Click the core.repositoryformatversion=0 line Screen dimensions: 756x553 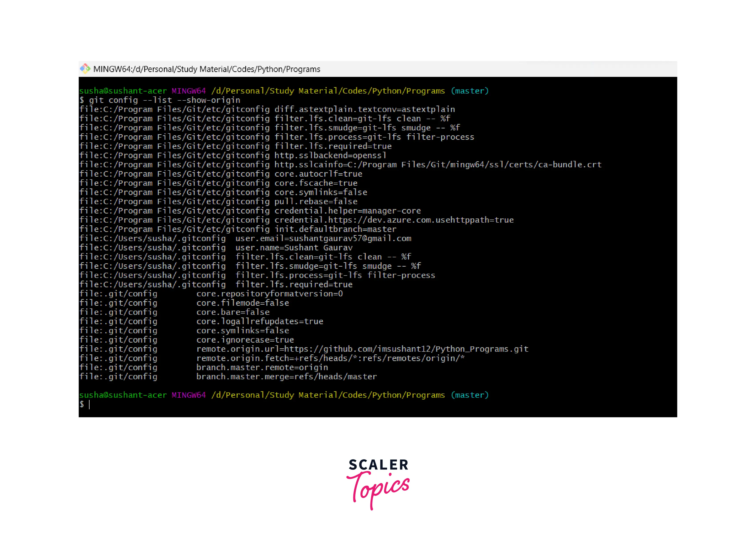269,293
